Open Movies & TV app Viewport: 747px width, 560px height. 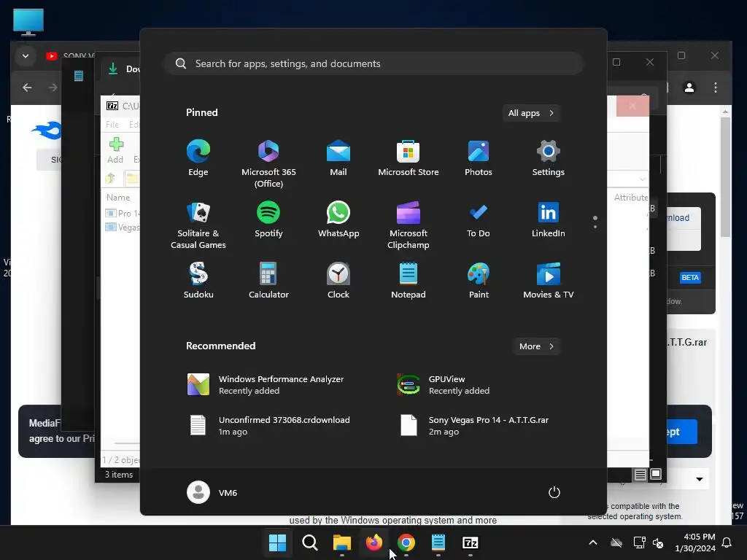pos(549,281)
